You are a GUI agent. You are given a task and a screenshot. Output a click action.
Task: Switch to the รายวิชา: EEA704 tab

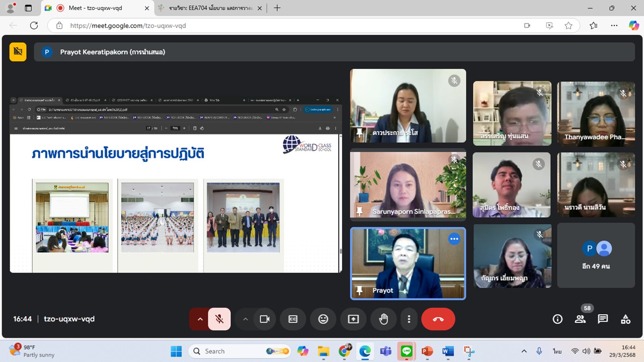pyautogui.click(x=210, y=8)
